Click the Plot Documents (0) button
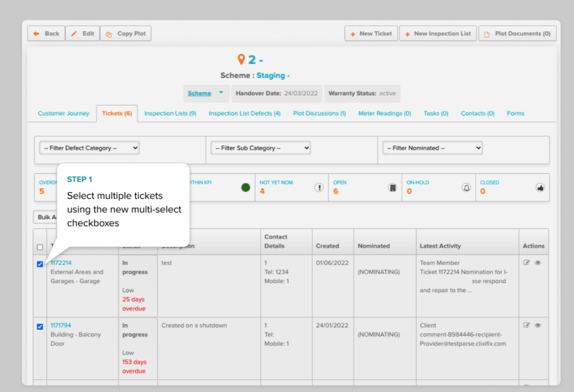This screenshot has height=392, width=574. point(517,34)
